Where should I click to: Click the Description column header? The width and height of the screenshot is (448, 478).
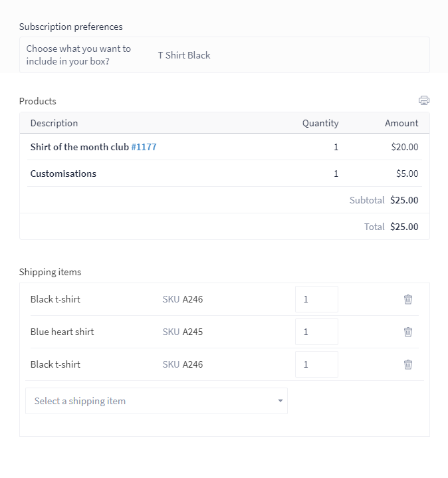(x=54, y=123)
